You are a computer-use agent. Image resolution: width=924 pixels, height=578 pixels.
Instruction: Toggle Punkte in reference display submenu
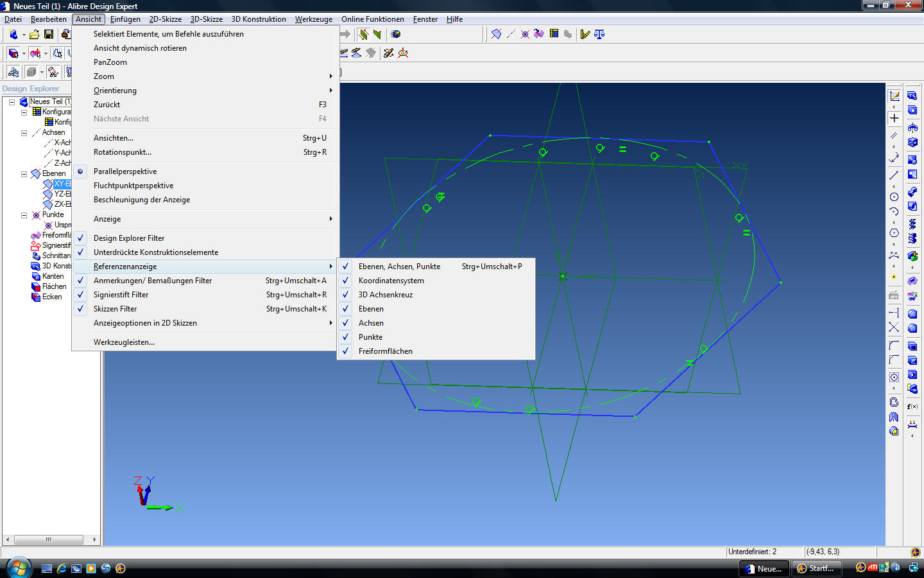pyautogui.click(x=436, y=337)
